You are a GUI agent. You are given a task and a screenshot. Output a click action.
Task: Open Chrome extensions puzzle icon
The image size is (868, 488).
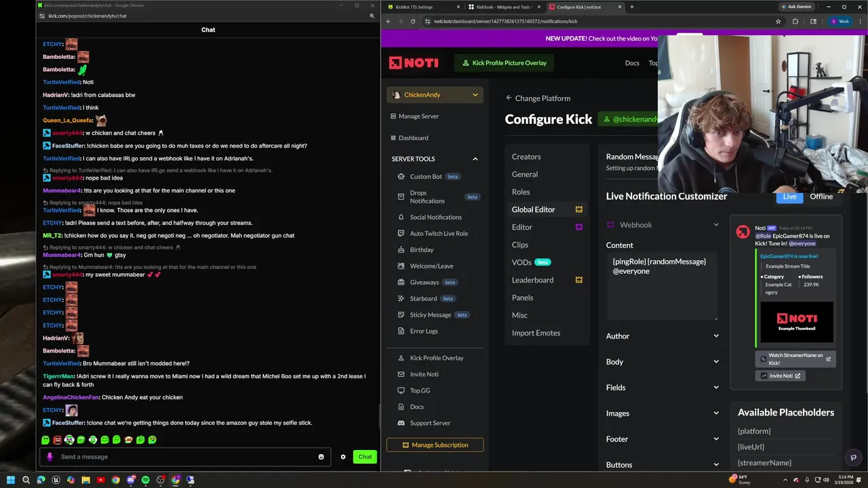pyautogui.click(x=795, y=21)
